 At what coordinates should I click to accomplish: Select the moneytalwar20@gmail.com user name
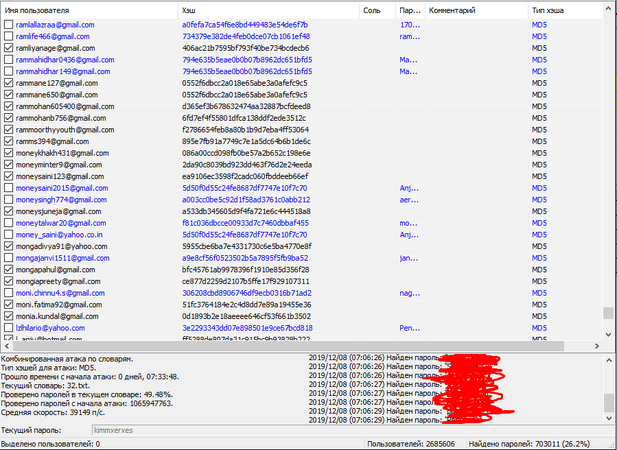tap(61, 223)
